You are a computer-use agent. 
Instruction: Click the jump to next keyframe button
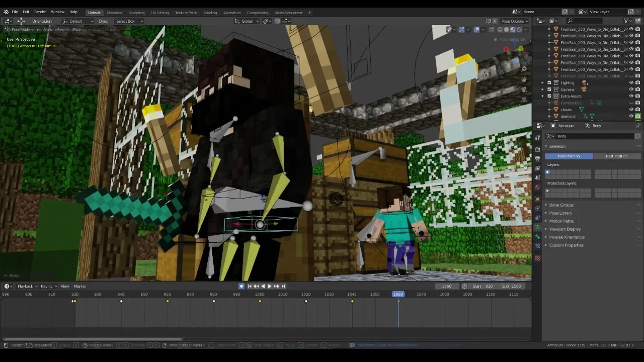[276, 286]
